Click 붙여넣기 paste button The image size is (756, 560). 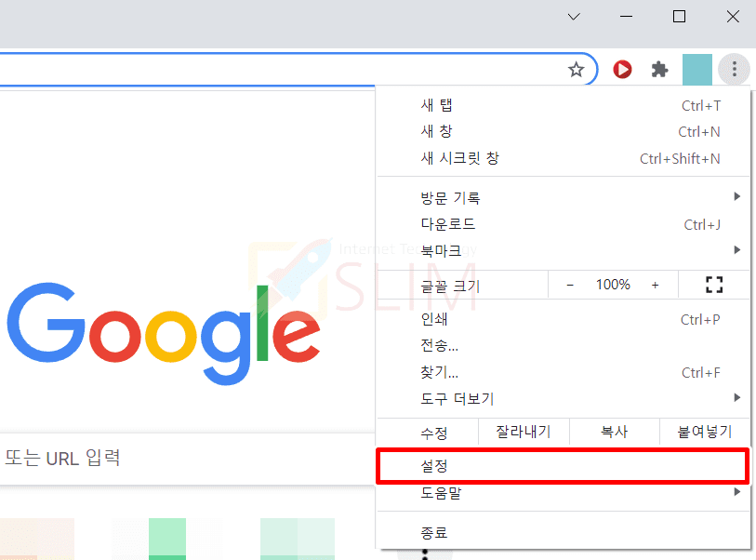point(705,432)
